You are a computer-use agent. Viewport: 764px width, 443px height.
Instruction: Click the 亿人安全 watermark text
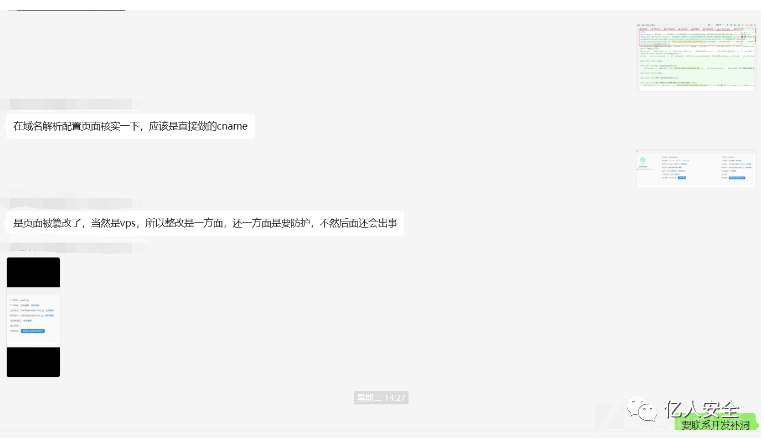point(703,409)
